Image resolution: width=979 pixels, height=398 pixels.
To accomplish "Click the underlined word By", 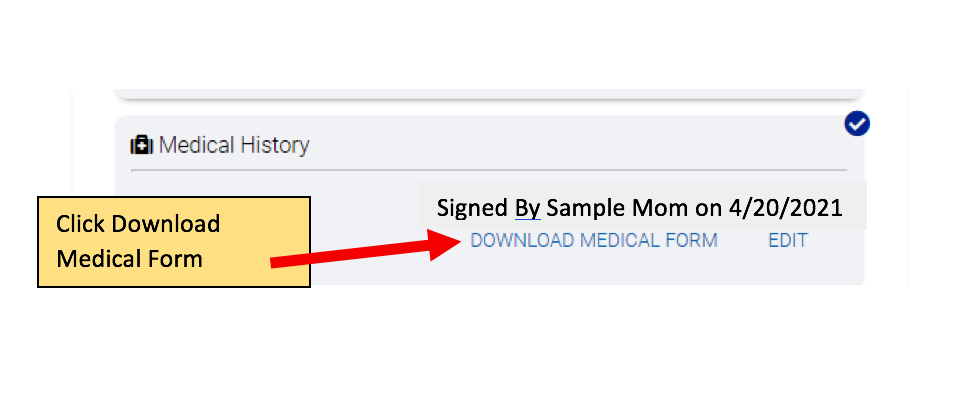I will click(528, 208).
